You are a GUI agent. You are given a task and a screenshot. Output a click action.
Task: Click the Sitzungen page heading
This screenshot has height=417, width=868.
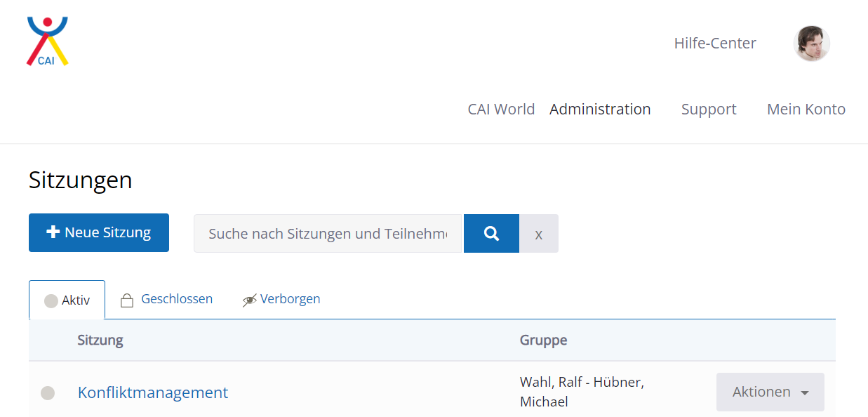(81, 180)
